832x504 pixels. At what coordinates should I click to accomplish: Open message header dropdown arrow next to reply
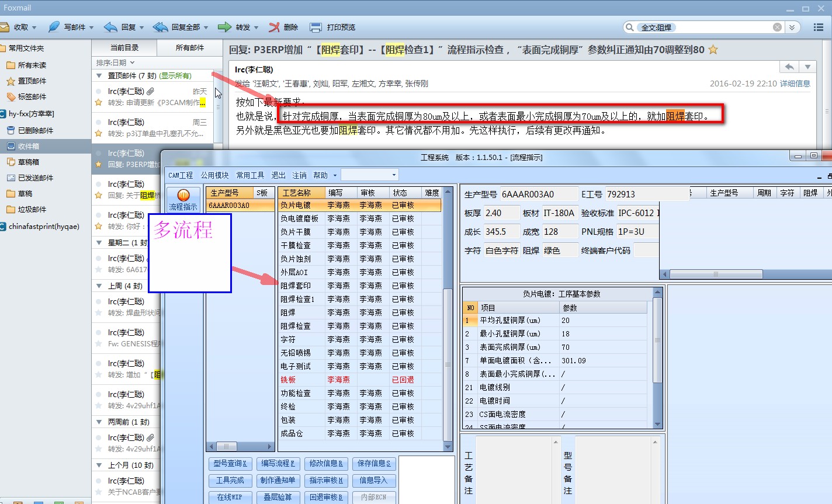pos(807,67)
